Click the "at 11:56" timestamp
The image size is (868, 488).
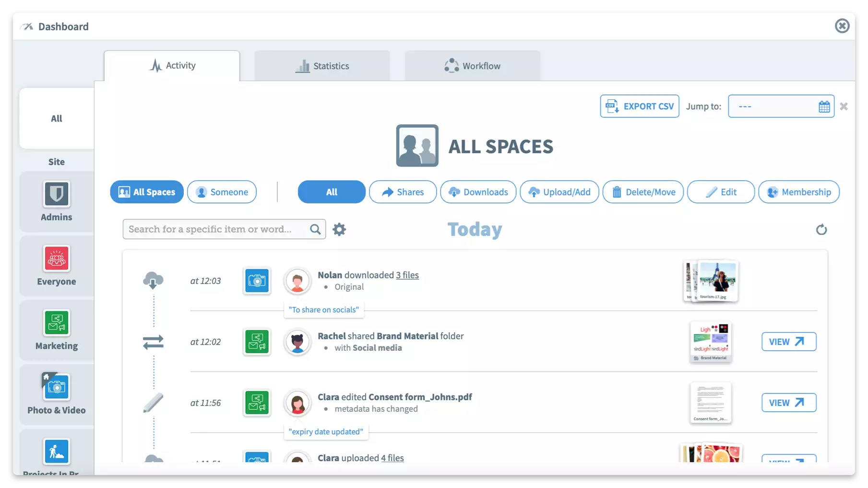point(205,403)
